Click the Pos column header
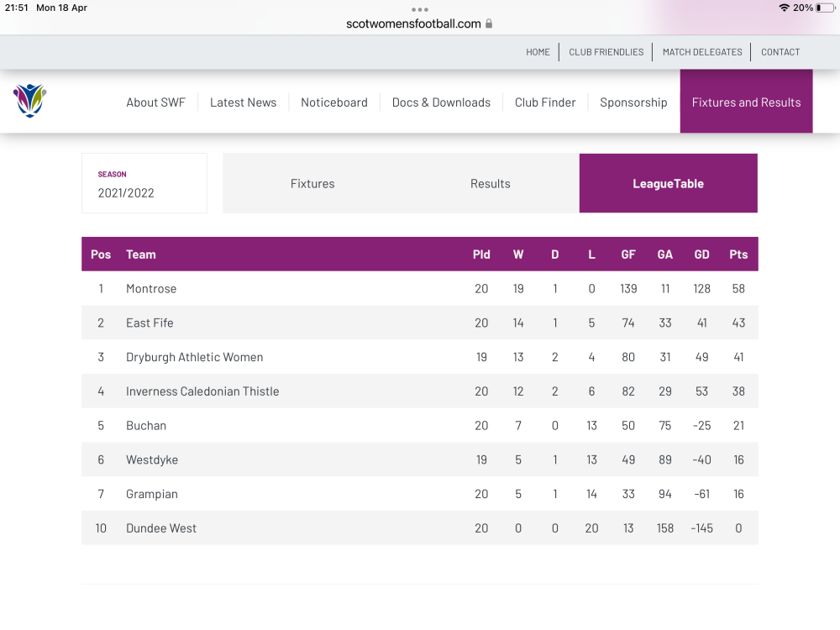This screenshot has width=840, height=630. [101, 255]
